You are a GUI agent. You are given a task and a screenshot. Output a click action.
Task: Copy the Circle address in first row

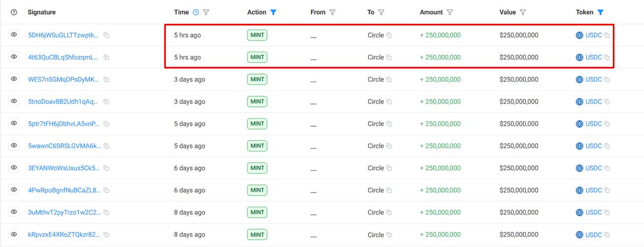389,35
